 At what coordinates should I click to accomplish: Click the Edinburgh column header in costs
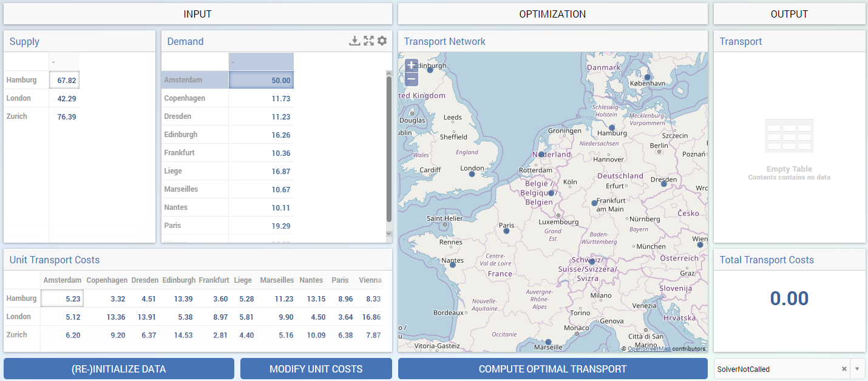tap(179, 280)
